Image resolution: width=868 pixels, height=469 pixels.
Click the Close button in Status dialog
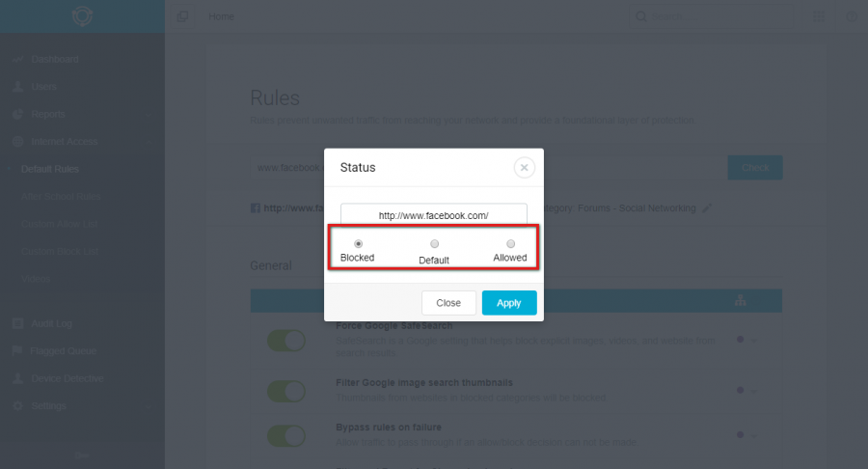coord(448,303)
